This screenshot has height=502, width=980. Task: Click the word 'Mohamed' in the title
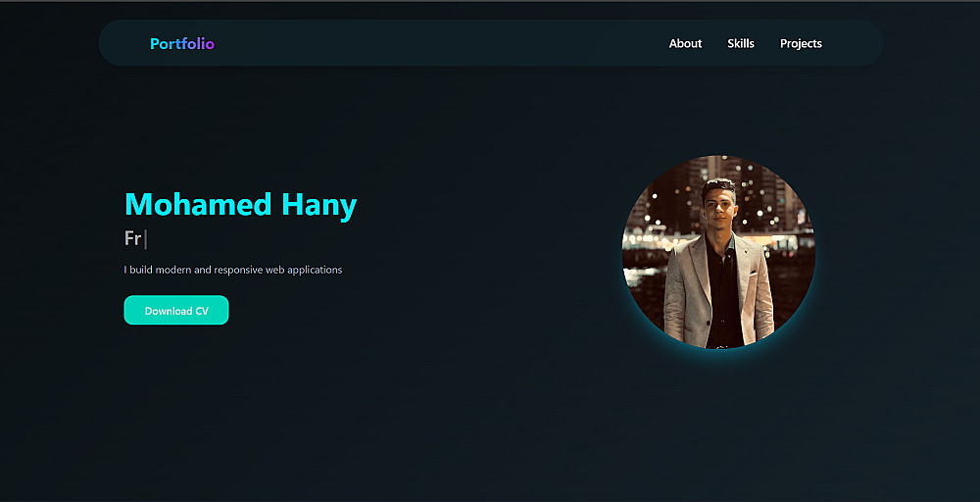click(x=199, y=204)
